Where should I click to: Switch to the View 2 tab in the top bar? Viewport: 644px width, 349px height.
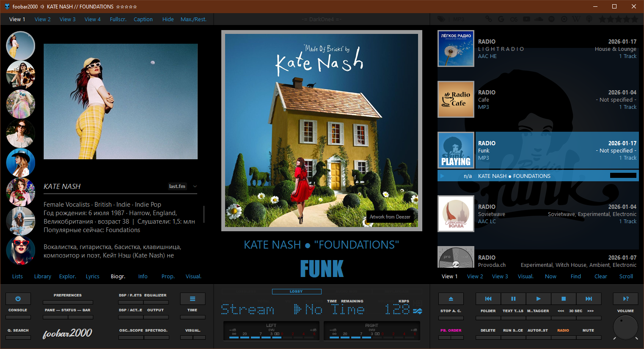pyautogui.click(x=43, y=19)
